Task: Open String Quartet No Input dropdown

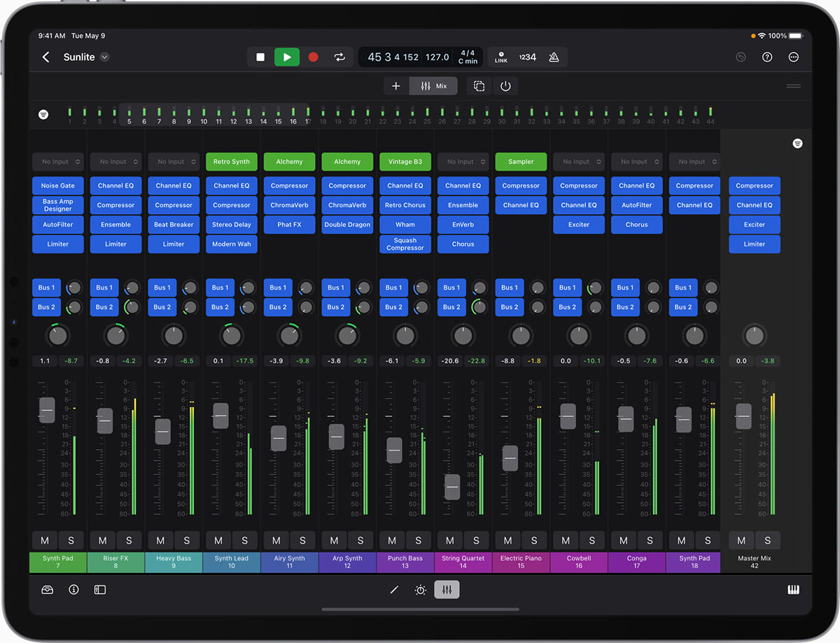Action: (463, 162)
